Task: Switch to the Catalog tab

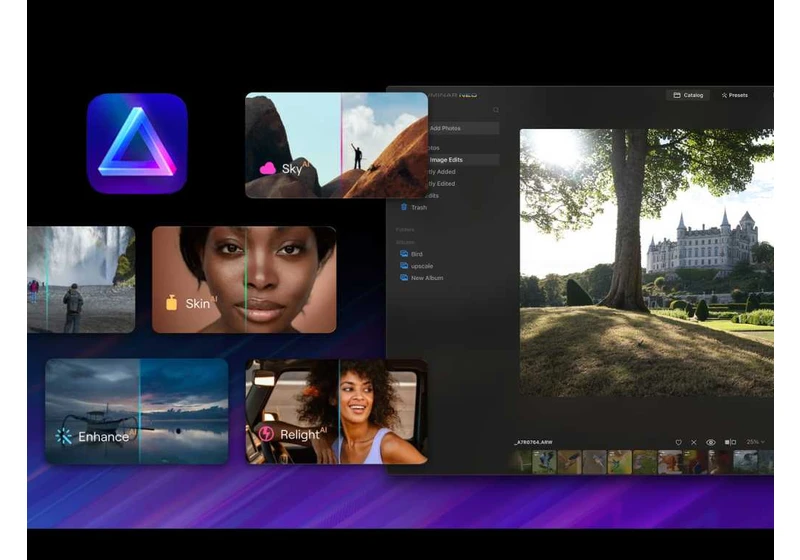Action: (x=688, y=95)
